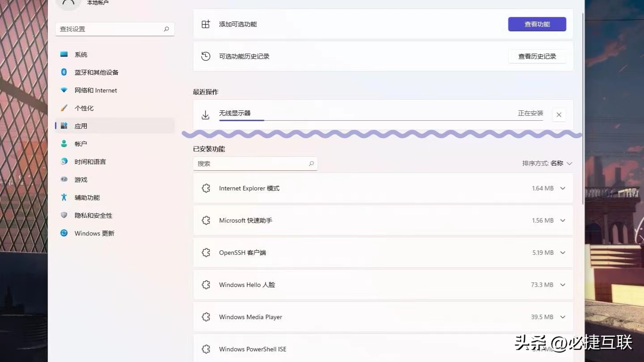This screenshot has width=644, height=362.
Task: Expand the Windows Media Player chevron
Action: click(563, 317)
